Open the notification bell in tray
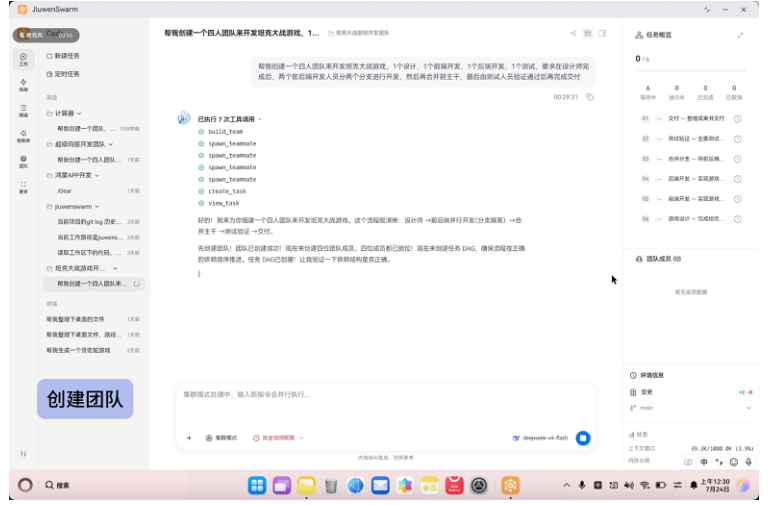 click(x=693, y=485)
